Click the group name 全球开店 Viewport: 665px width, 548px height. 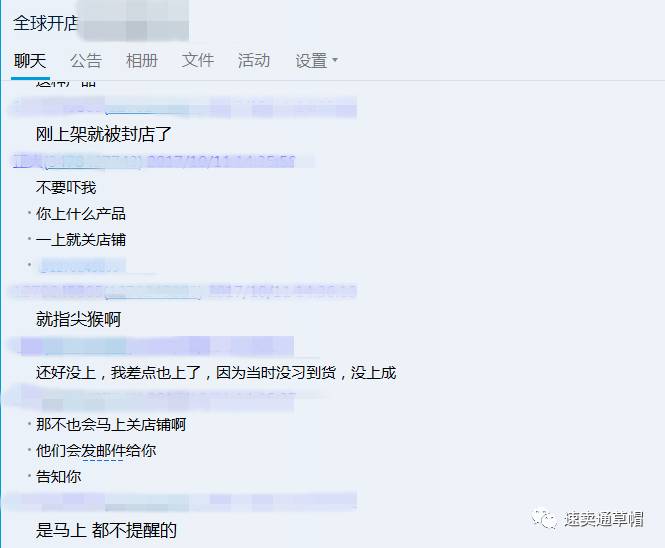click(x=45, y=23)
